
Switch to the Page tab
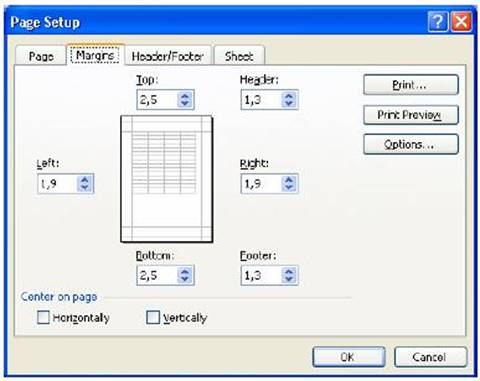(x=41, y=56)
